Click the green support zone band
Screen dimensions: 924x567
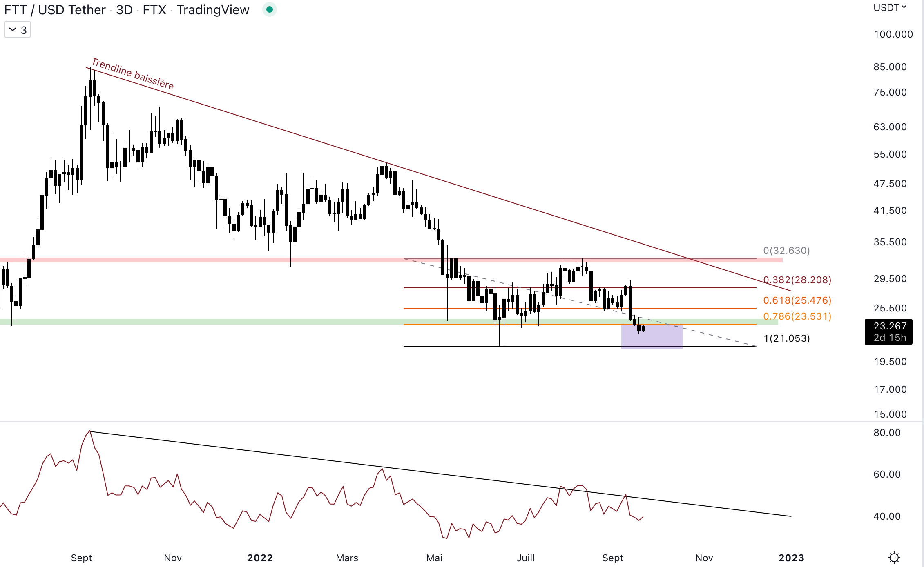click(204, 322)
